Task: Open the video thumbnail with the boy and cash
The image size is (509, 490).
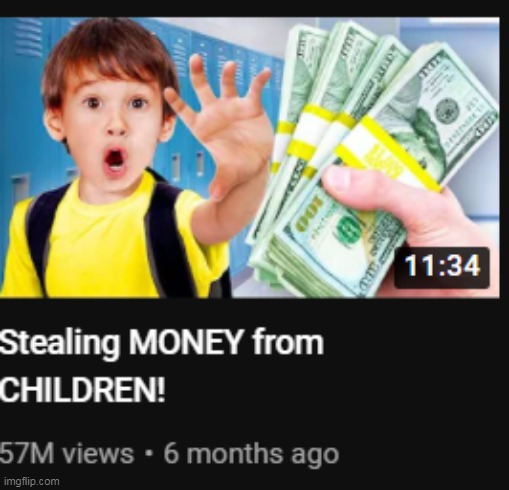Action: (250, 157)
